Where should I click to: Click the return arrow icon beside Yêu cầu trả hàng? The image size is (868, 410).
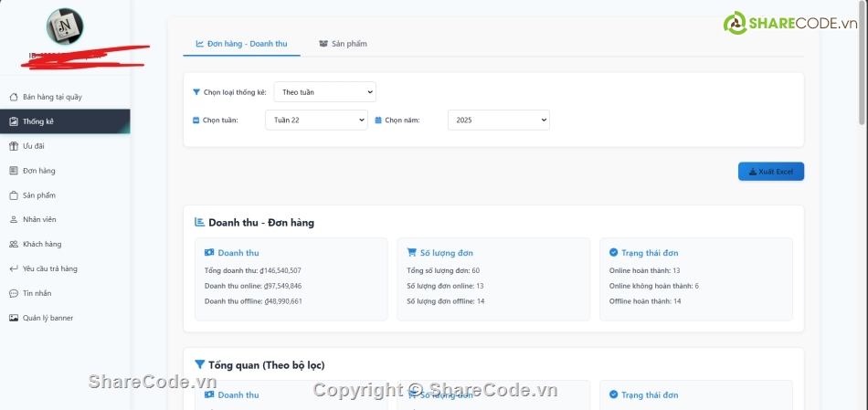click(14, 268)
